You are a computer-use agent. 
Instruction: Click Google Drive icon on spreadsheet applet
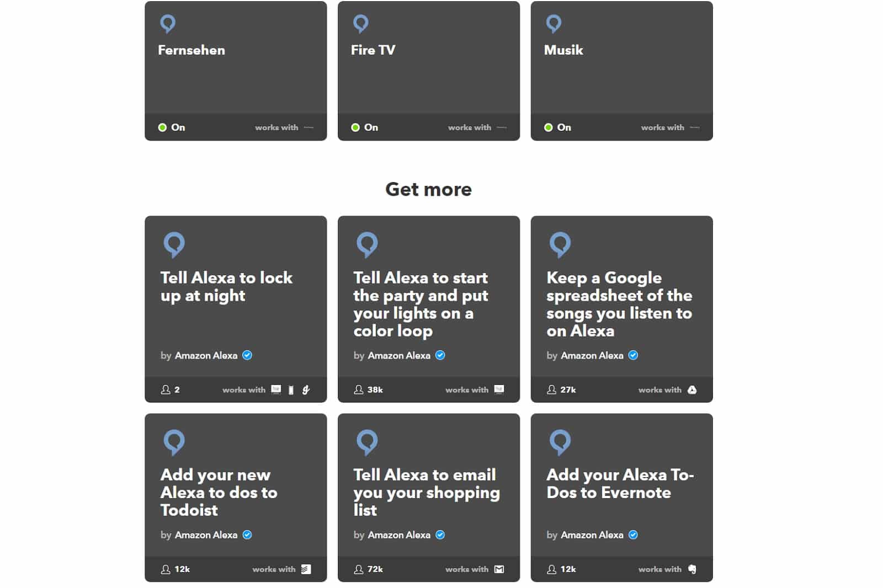tap(692, 390)
